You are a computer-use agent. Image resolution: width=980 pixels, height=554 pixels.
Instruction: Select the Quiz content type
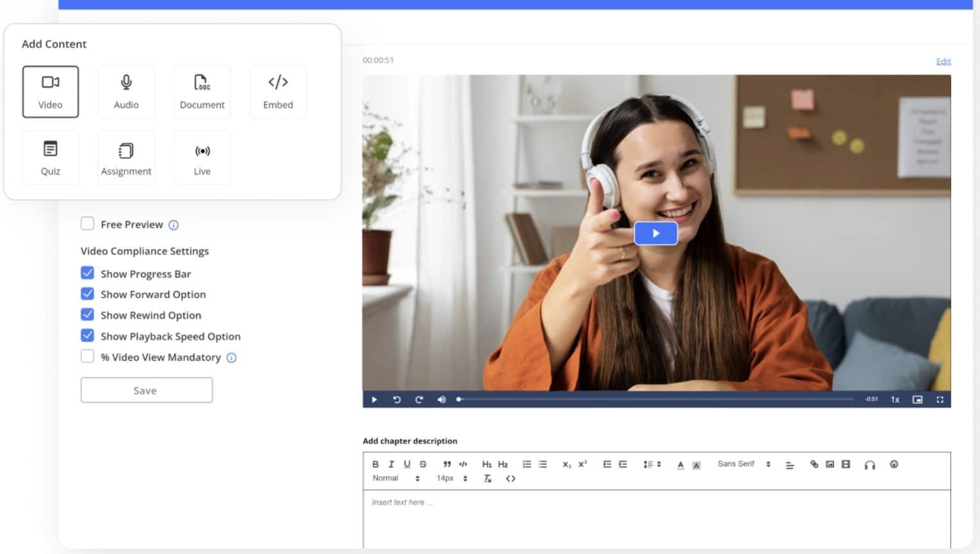(51, 158)
